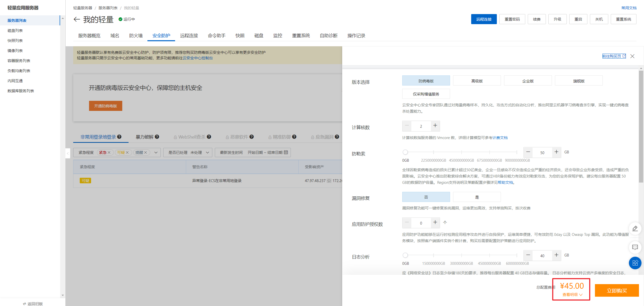Open the date range calendar icon
The width and height of the screenshot is (644, 306).
pyautogui.click(x=286, y=152)
